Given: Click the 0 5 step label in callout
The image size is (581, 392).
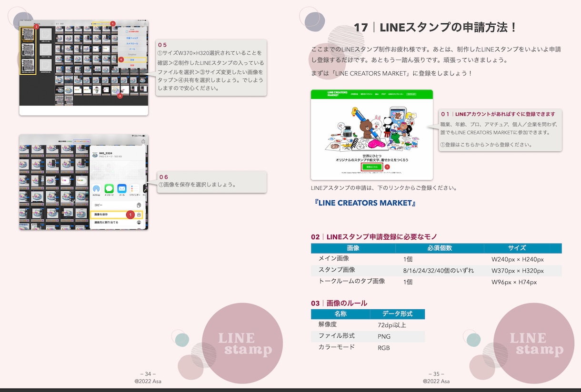Looking at the screenshot, I should [x=162, y=45].
